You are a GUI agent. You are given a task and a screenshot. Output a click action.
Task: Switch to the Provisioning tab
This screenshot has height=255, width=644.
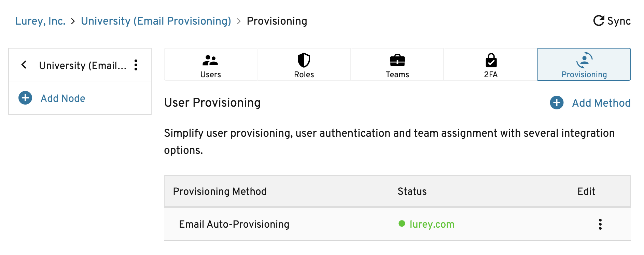[x=584, y=65]
